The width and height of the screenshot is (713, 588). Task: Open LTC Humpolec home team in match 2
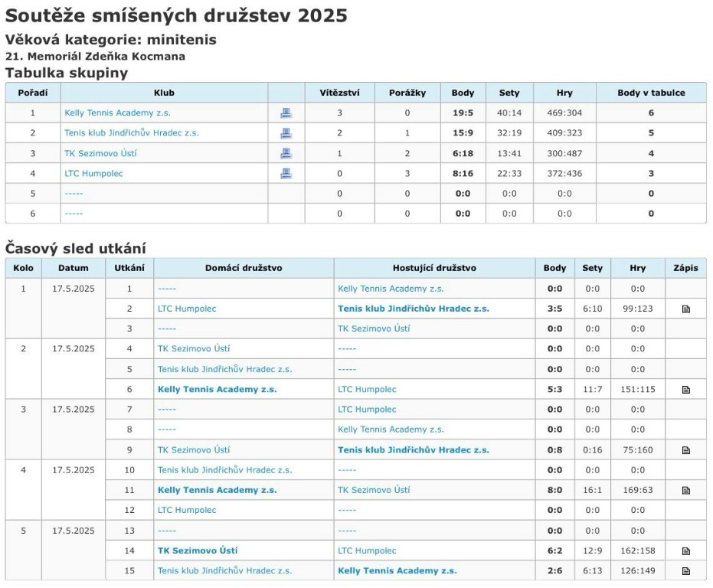tap(187, 309)
